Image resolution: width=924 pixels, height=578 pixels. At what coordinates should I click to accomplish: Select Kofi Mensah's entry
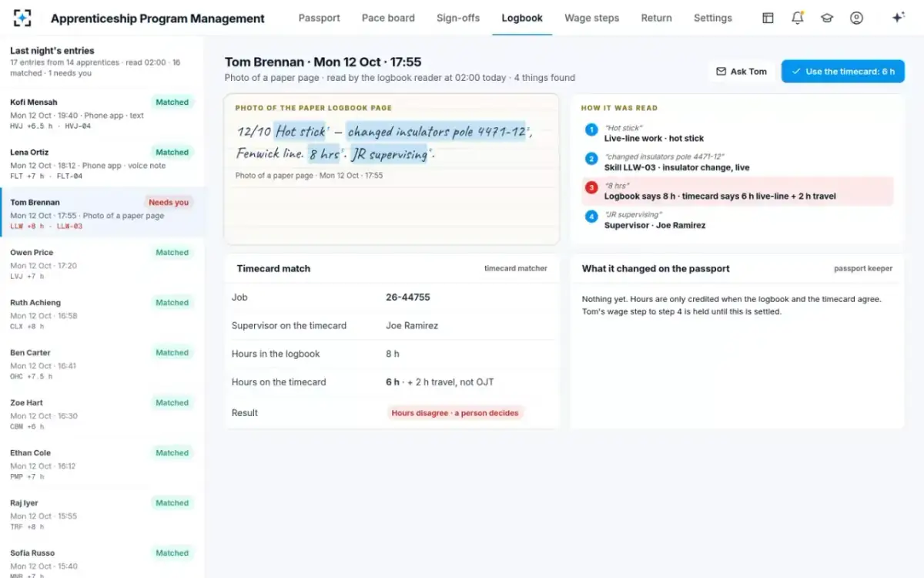click(x=102, y=113)
